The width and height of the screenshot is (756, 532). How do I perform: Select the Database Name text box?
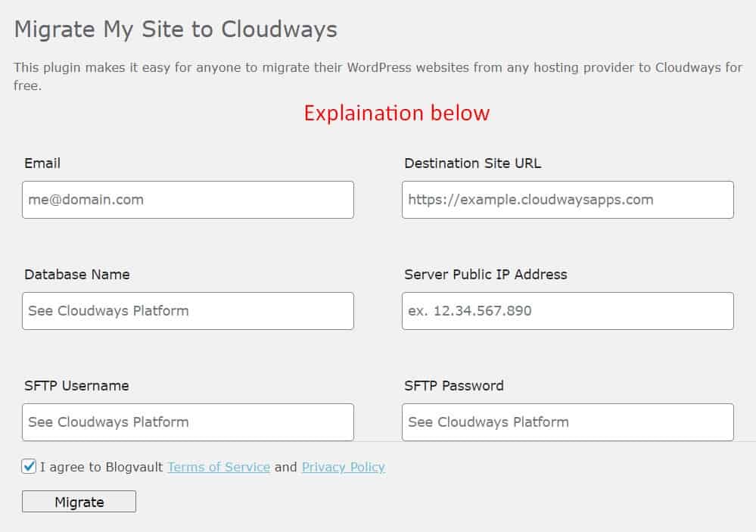(188, 311)
